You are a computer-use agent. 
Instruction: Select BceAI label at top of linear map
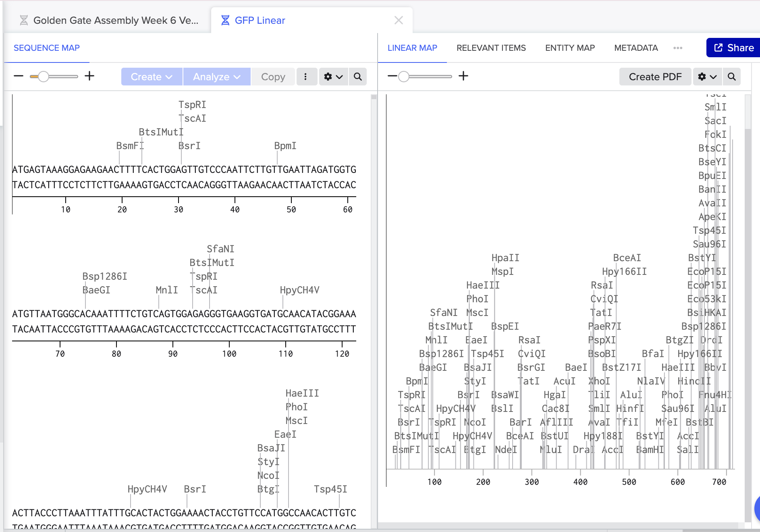(x=627, y=258)
